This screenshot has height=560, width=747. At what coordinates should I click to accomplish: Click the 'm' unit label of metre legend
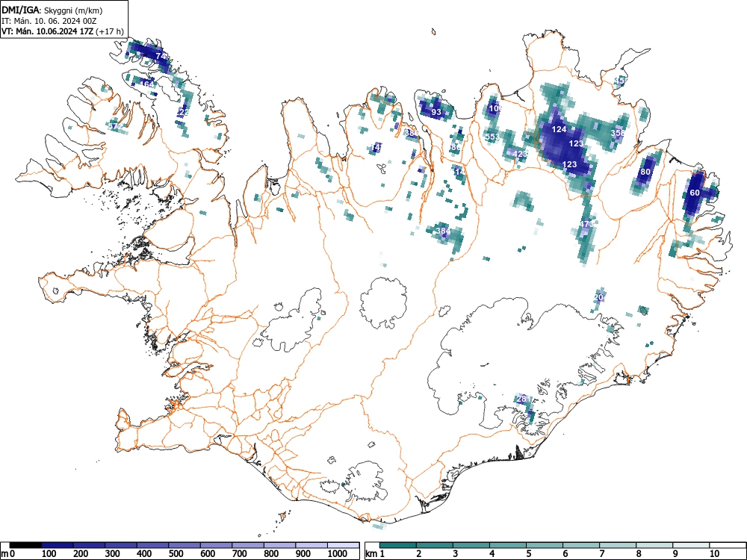coord(4,554)
